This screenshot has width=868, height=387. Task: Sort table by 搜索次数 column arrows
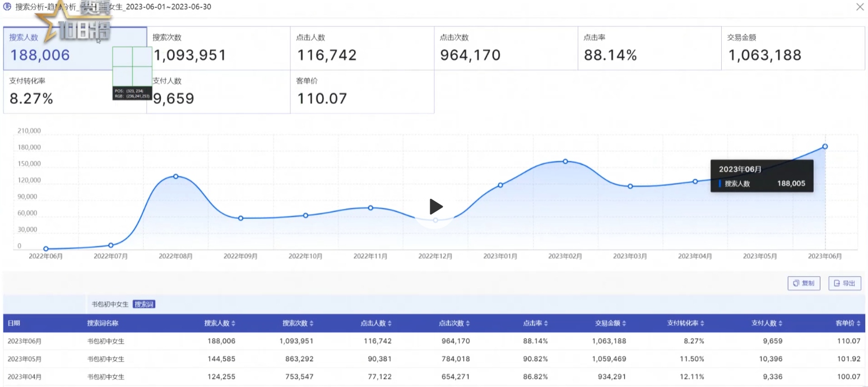coord(312,324)
